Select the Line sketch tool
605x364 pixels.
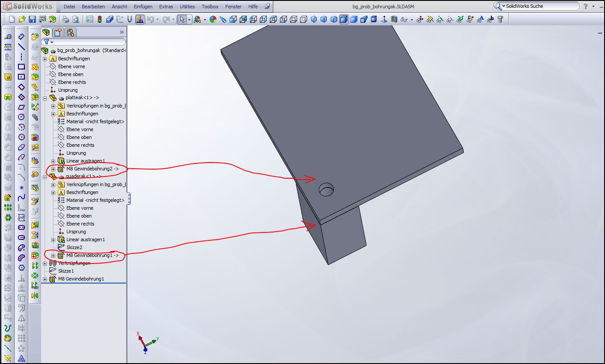(21, 47)
